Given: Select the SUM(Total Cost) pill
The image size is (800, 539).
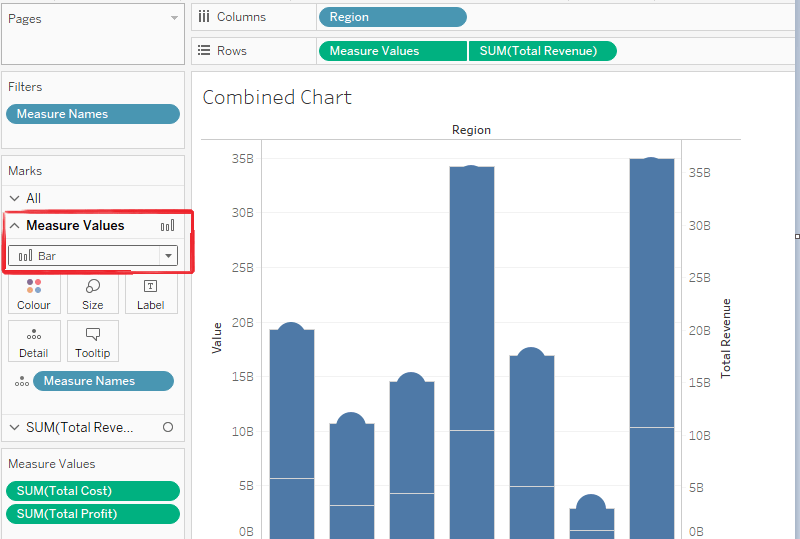Looking at the screenshot, I should coord(93,491).
